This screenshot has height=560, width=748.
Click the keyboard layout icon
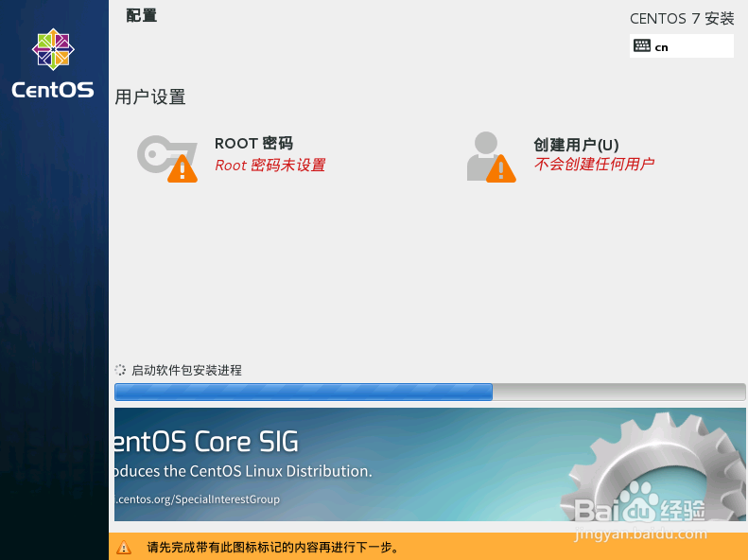(x=642, y=45)
